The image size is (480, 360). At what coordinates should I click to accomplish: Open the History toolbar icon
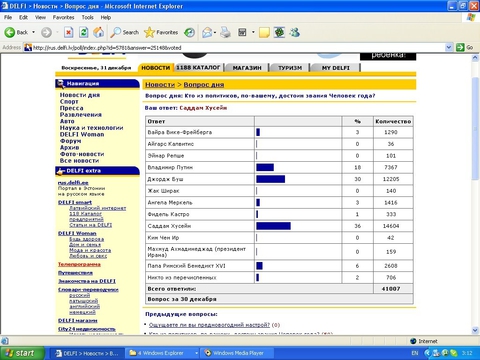coord(189,32)
